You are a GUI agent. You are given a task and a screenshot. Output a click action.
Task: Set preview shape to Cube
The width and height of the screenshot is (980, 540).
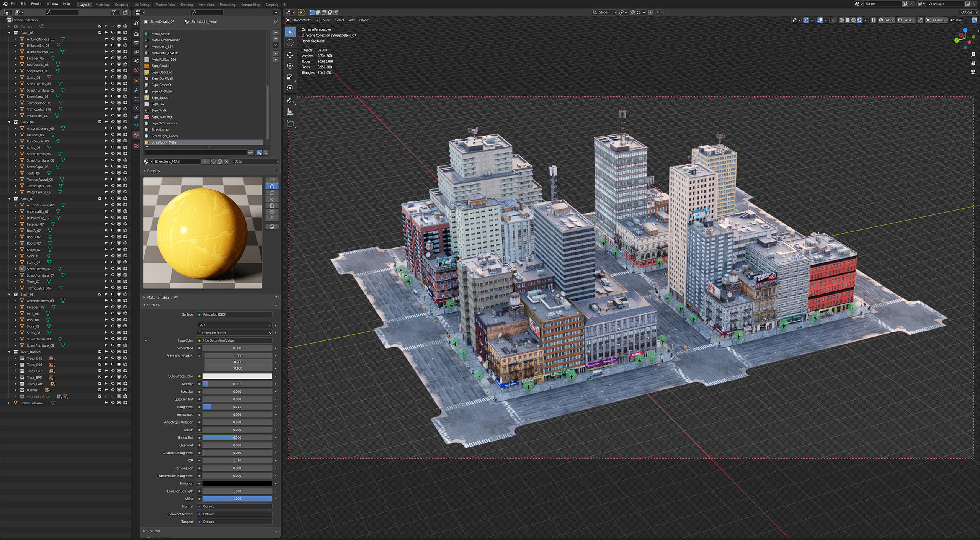click(x=272, y=193)
